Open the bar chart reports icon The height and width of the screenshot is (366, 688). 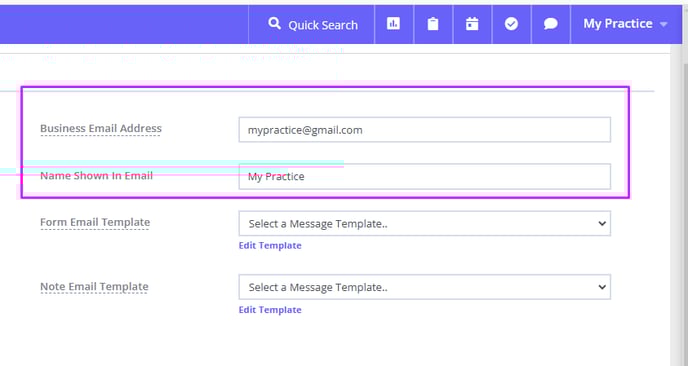393,24
